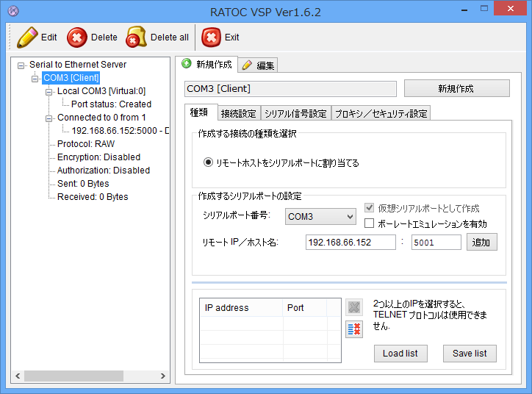The width and height of the screenshot is (532, 394).
Task: Select the 192.168.66.152:5000 tree entry
Action: (120, 131)
